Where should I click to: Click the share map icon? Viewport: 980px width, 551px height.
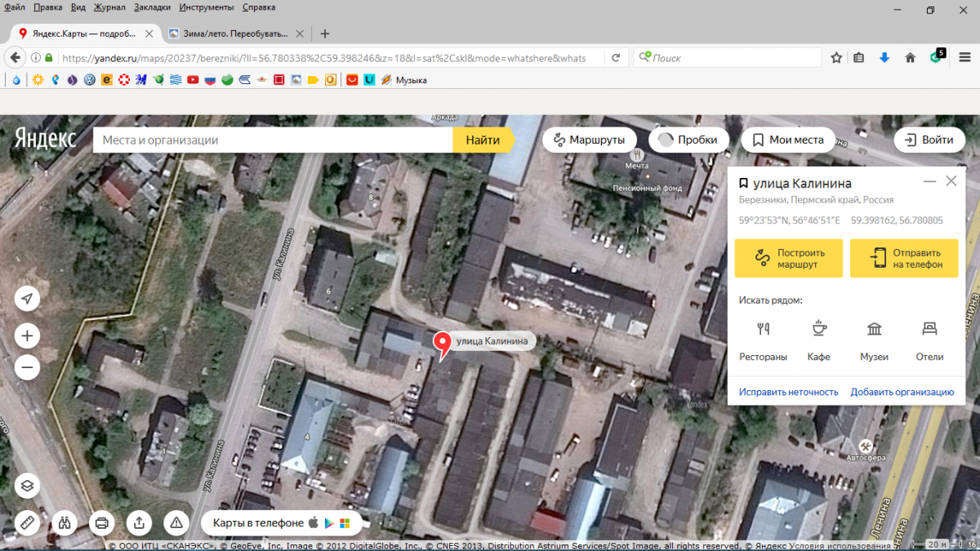click(139, 522)
